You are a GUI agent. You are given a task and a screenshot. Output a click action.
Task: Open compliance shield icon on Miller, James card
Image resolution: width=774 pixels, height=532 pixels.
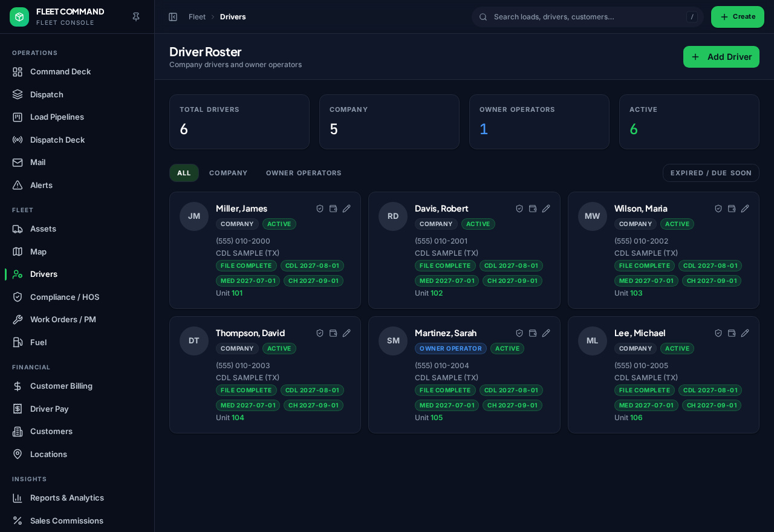[320, 209]
